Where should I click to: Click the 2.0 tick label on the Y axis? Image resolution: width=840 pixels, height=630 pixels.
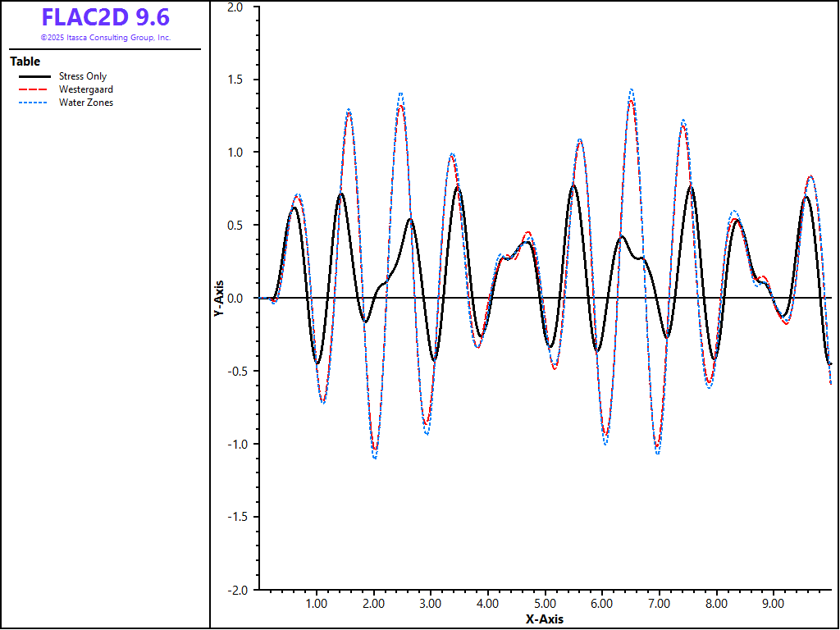pyautogui.click(x=235, y=7)
